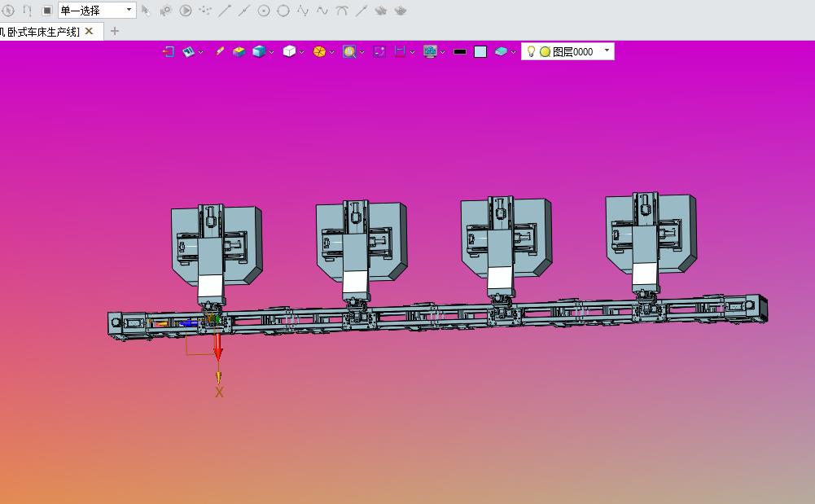This screenshot has height=504, width=815.
Task: Click the magnifier zoom icon
Action: click(x=349, y=51)
